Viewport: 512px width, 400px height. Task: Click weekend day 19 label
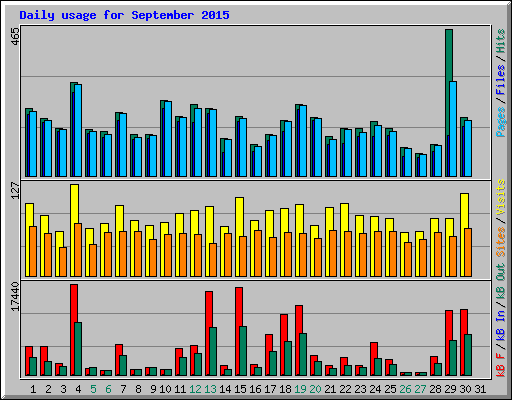(300, 389)
